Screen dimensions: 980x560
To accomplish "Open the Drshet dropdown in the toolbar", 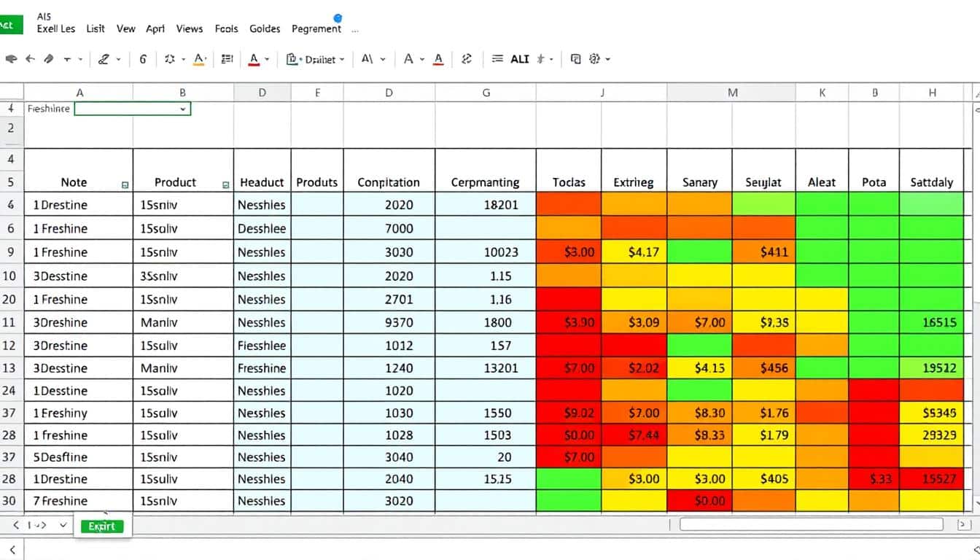I will click(x=316, y=60).
